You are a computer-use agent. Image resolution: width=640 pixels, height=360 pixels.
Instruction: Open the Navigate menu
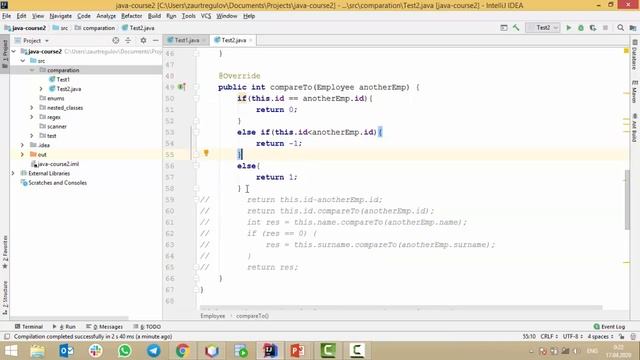[60, 16]
